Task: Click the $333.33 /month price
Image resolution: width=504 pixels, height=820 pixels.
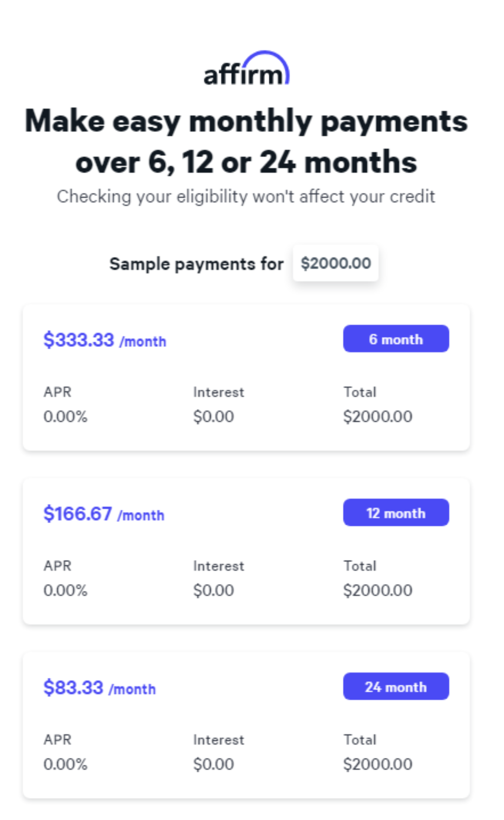Action: click(x=105, y=340)
